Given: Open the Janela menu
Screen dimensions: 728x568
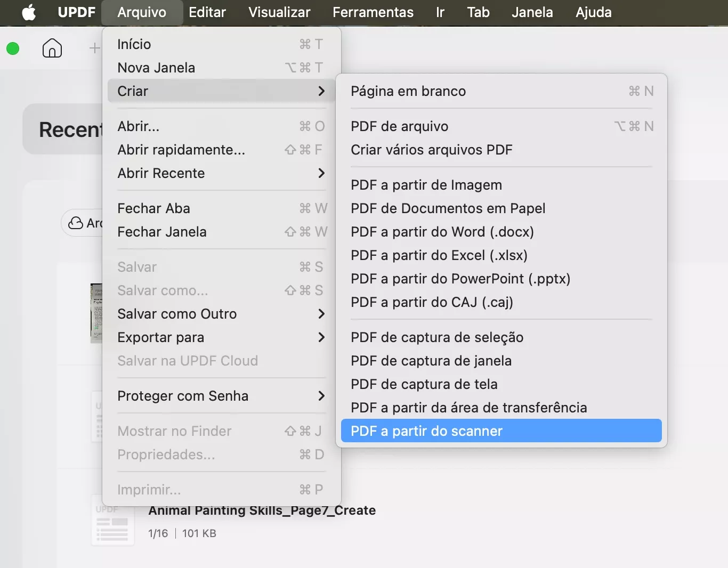Looking at the screenshot, I should point(532,12).
